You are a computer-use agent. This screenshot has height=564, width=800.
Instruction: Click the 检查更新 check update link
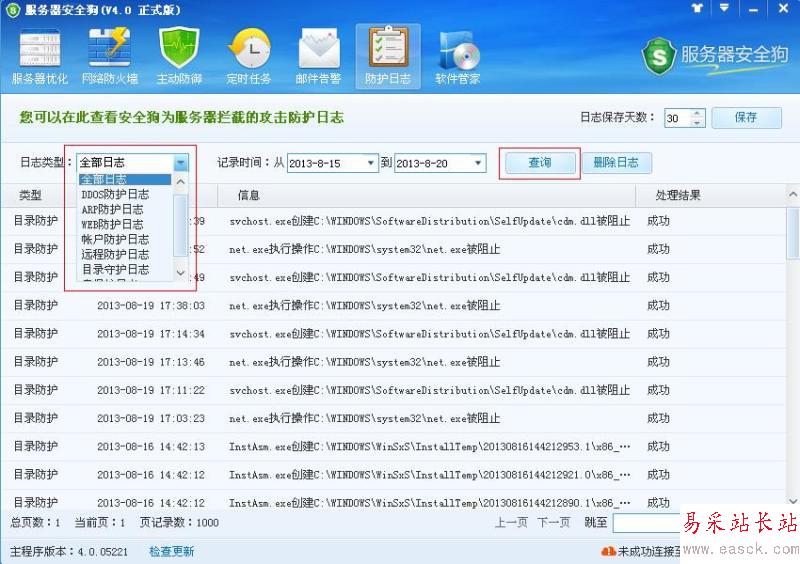tap(171, 551)
